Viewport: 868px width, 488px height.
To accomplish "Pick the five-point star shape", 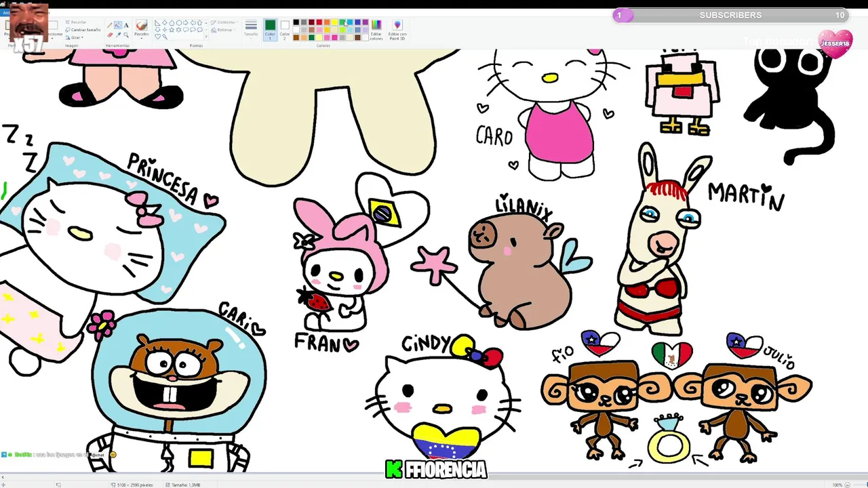I will point(172,30).
